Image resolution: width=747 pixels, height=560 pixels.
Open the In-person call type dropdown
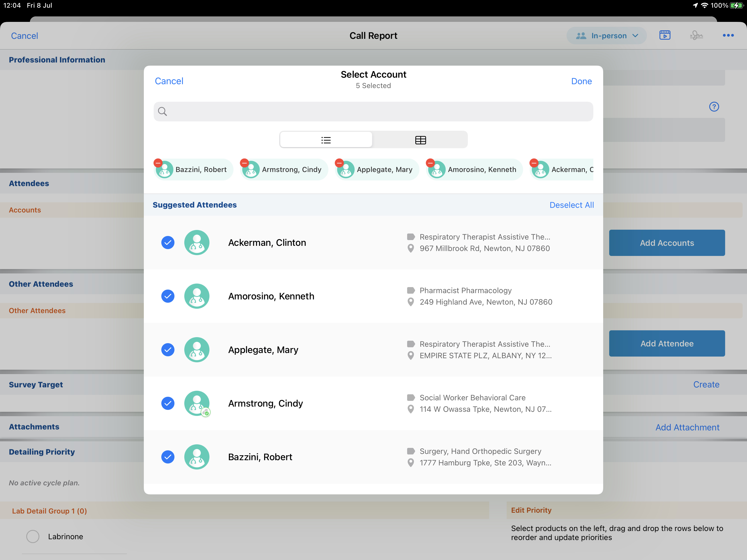coord(606,36)
